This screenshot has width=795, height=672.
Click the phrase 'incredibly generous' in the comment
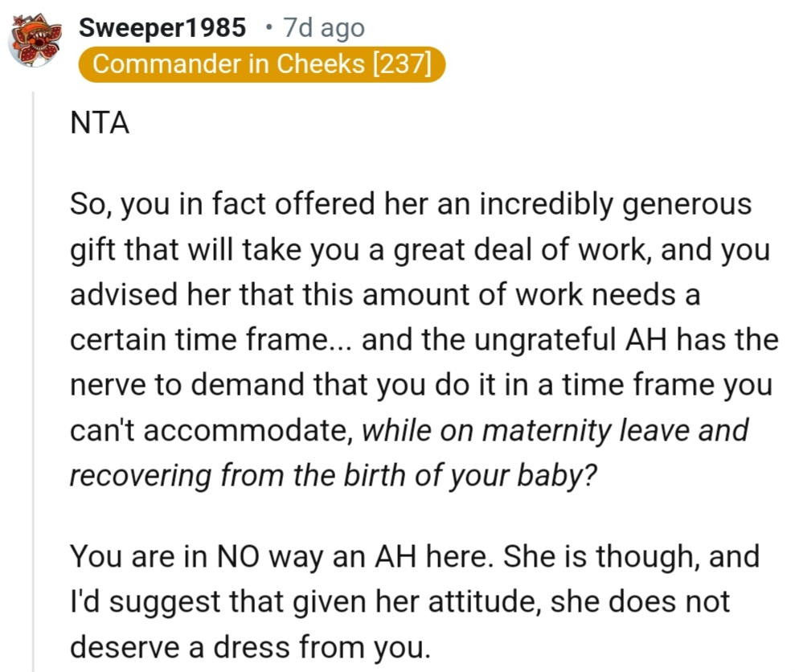point(616,204)
